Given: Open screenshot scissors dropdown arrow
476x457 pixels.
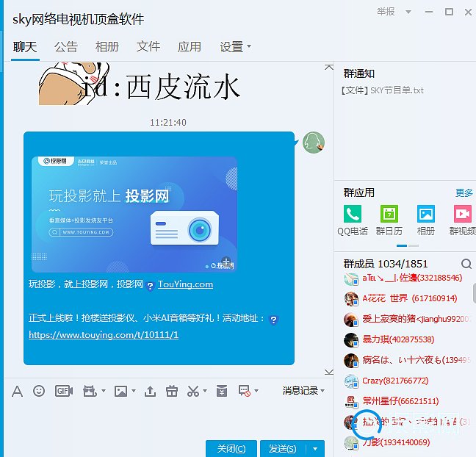Looking at the screenshot, I should tap(205, 392).
